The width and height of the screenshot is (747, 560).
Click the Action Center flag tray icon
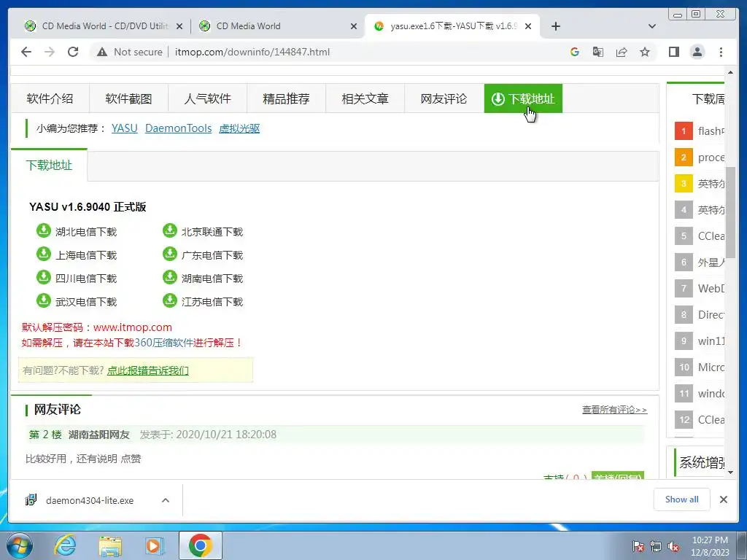click(638, 547)
